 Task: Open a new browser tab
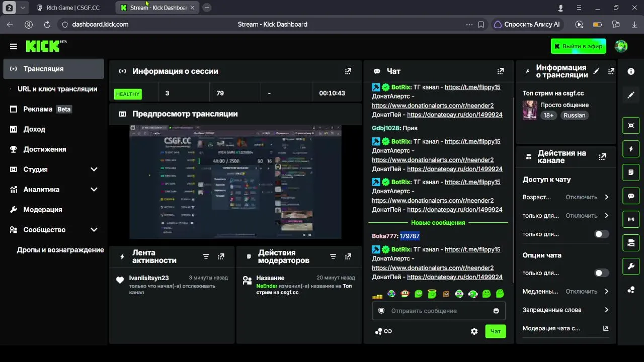[x=207, y=8]
